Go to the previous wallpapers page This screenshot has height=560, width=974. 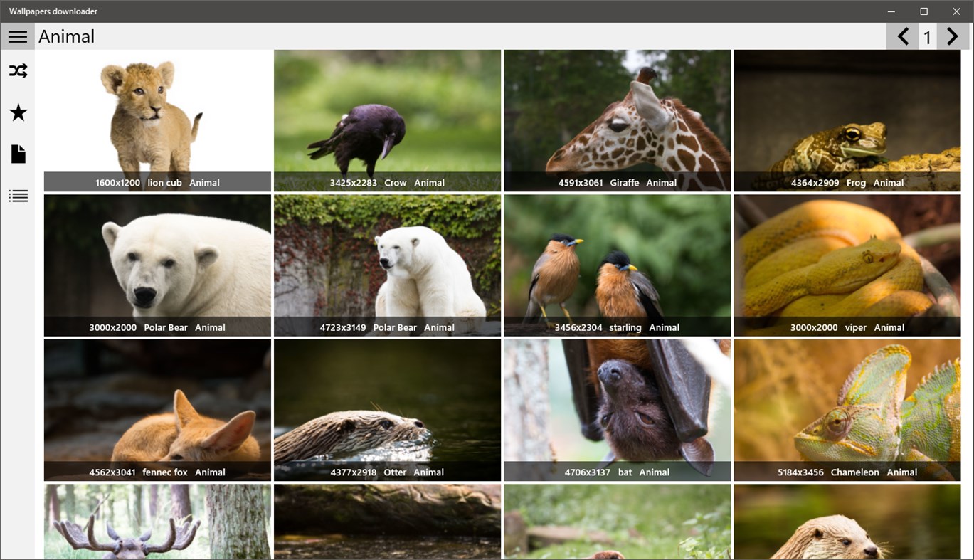pos(901,36)
